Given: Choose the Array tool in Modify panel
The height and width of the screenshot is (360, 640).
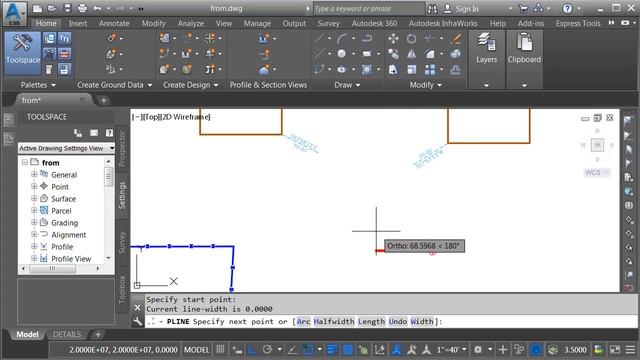Looking at the screenshot, I should 430,69.
